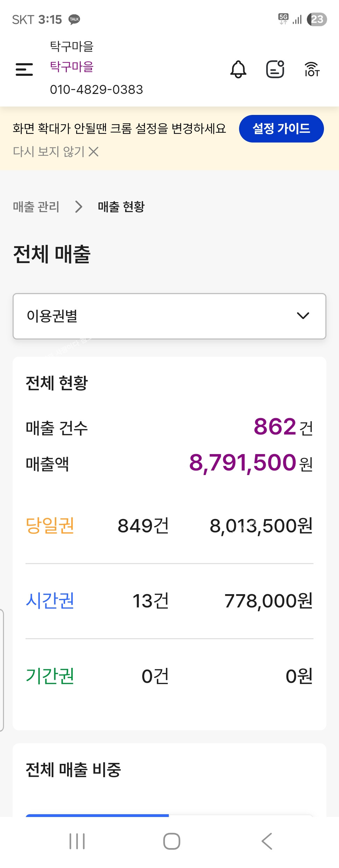Select the 시간권 row
Screen dimensions: 339x868
(x=169, y=601)
